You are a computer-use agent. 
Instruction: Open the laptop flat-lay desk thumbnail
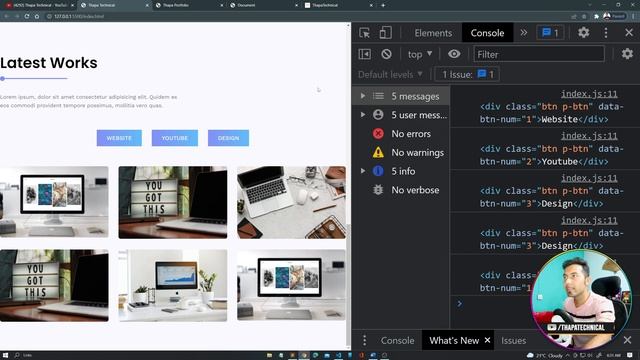point(291,202)
